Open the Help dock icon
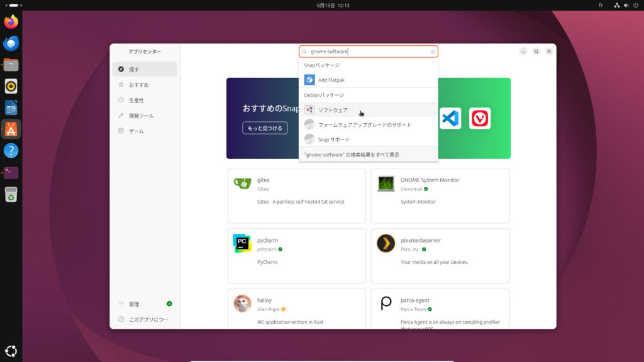 [11, 151]
